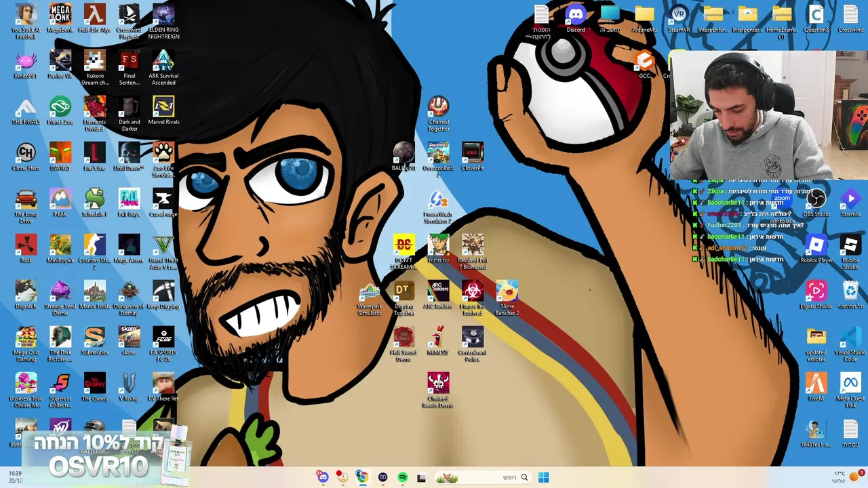The height and width of the screenshot is (488, 868).
Task: Open the ArcaneMu folder
Action: coord(644,18)
